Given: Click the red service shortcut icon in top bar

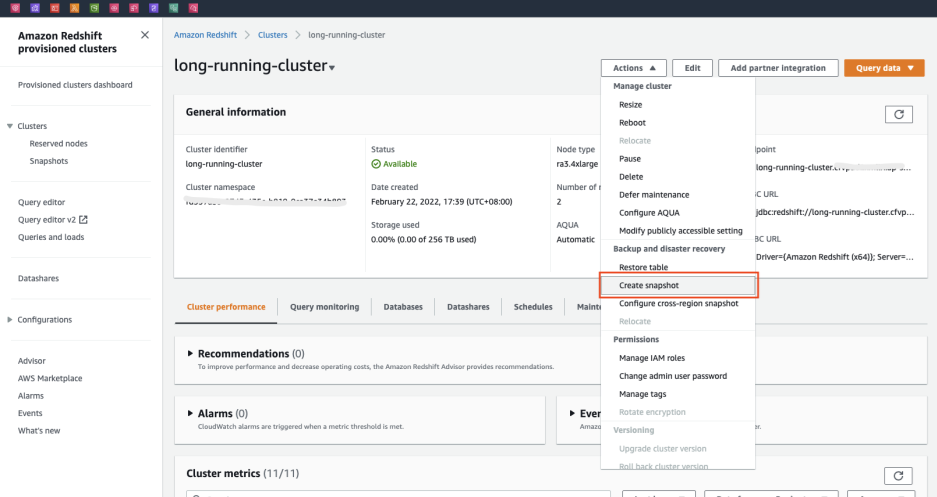Looking at the screenshot, I should [55, 8].
